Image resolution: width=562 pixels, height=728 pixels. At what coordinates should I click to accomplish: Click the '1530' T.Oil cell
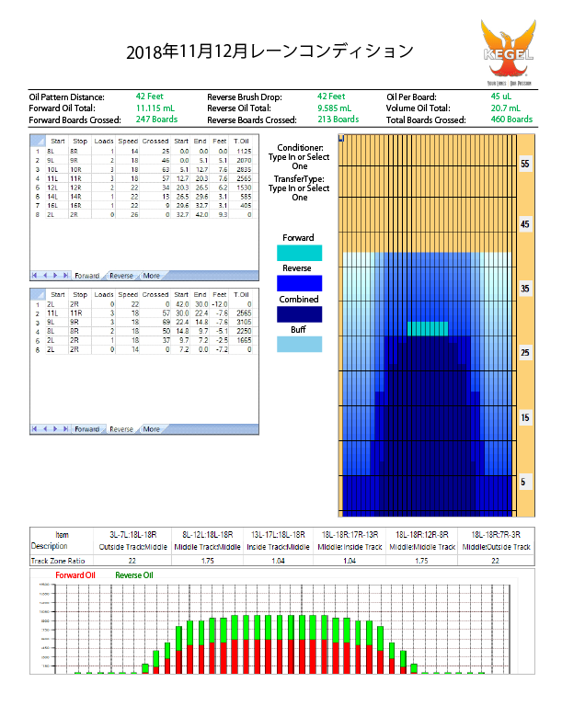(x=242, y=188)
